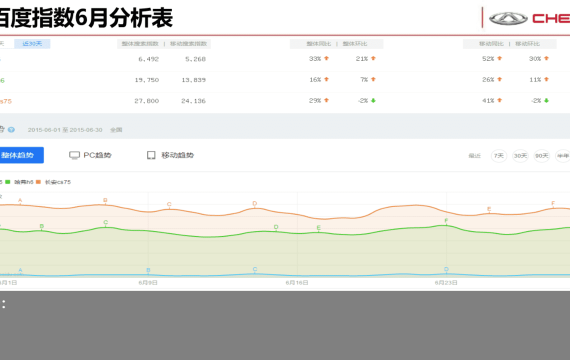Toggle the green 哈弗h6 legend swatch
This screenshot has width=570, height=360.
pos(8,182)
